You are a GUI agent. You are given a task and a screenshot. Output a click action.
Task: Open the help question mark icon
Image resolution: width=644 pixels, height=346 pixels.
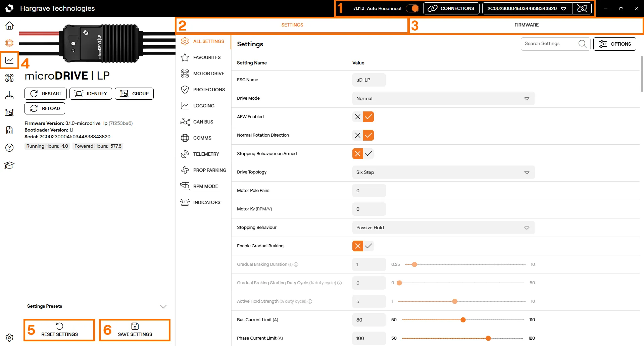(9, 148)
